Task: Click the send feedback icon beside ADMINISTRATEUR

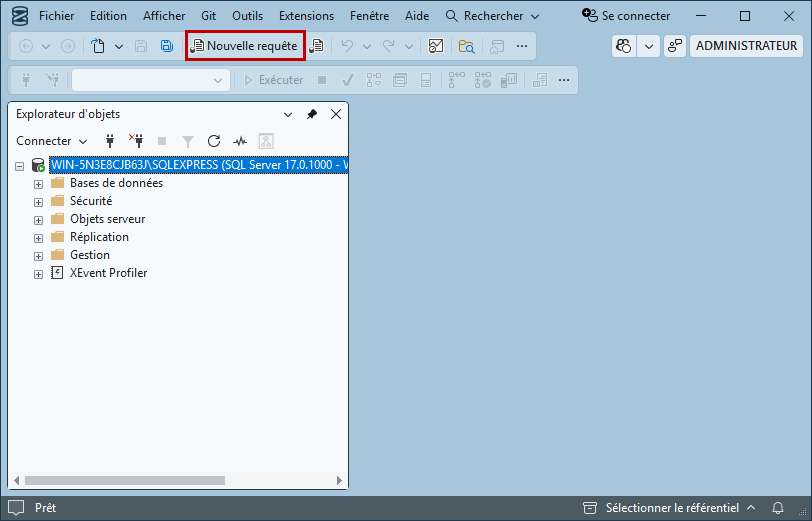Action: coord(675,46)
